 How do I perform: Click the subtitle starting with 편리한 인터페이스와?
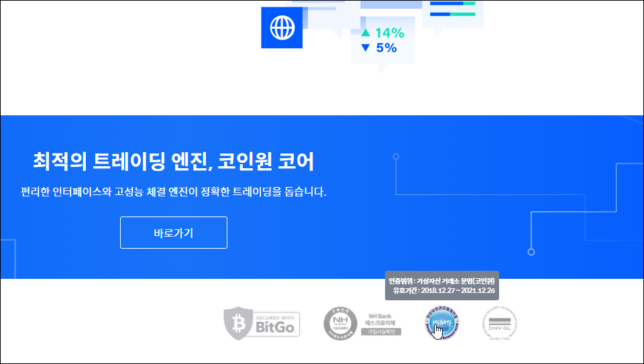click(x=173, y=192)
